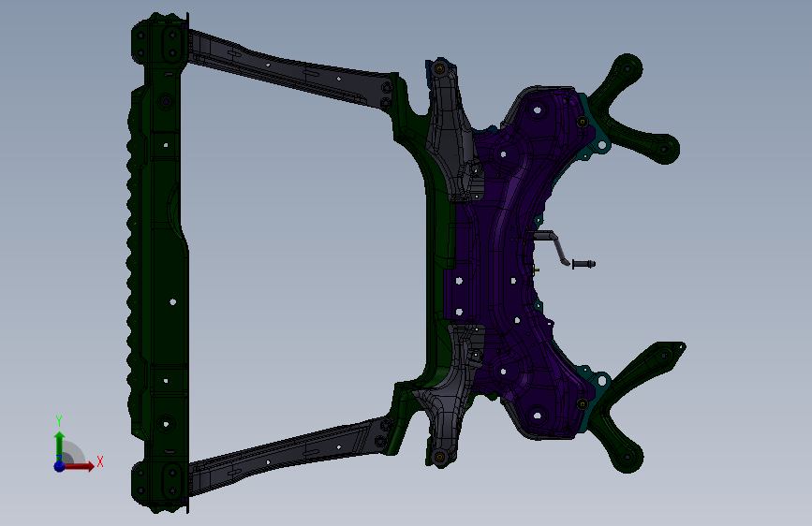Click the green Y axis arrow of the triad
The height and width of the screenshot is (526, 812).
(x=60, y=446)
